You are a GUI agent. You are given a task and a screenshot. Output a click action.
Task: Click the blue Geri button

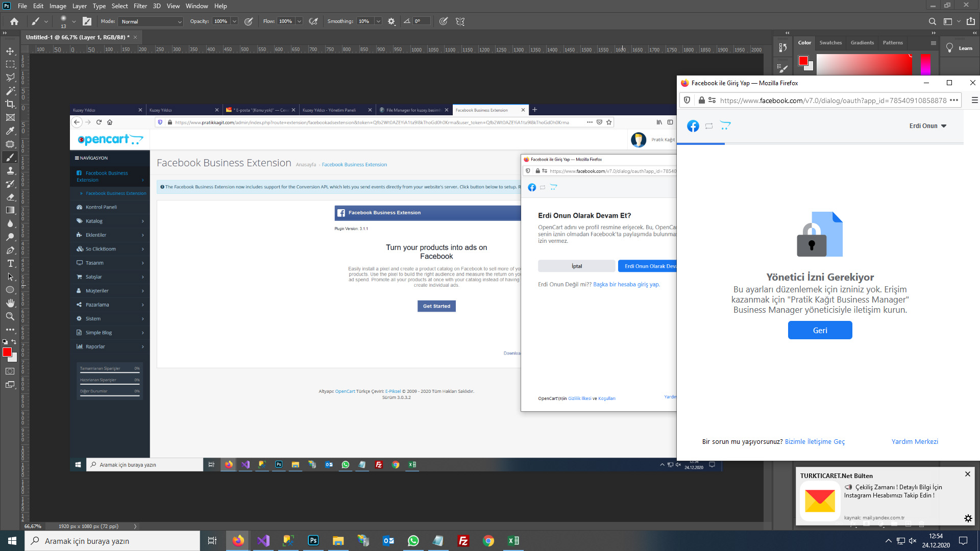(x=820, y=330)
